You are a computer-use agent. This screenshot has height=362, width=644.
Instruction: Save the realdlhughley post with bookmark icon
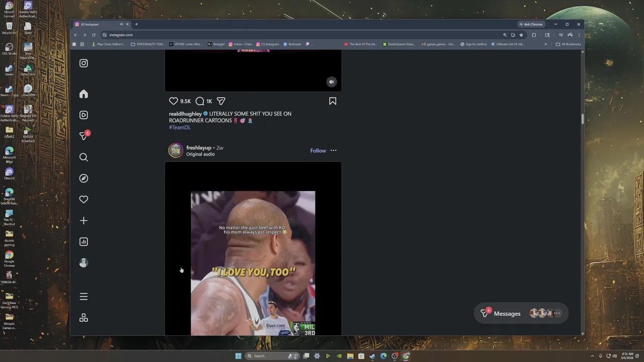[x=333, y=101]
